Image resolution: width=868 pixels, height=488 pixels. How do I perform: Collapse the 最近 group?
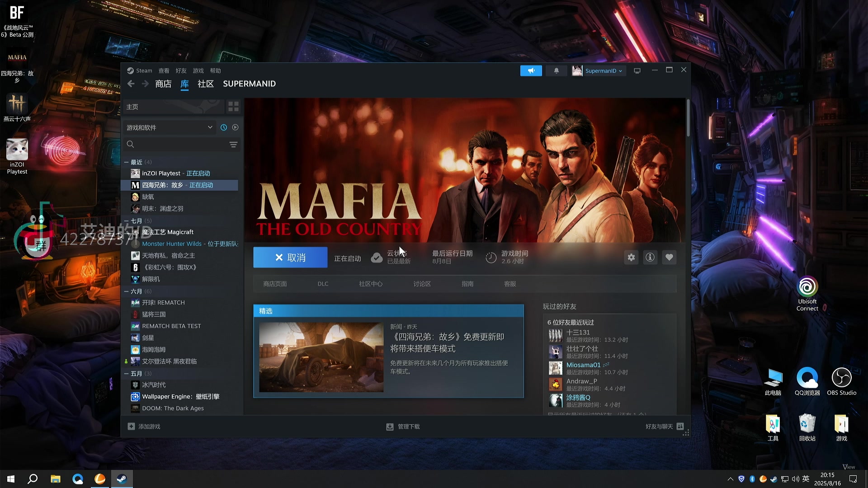coord(127,162)
